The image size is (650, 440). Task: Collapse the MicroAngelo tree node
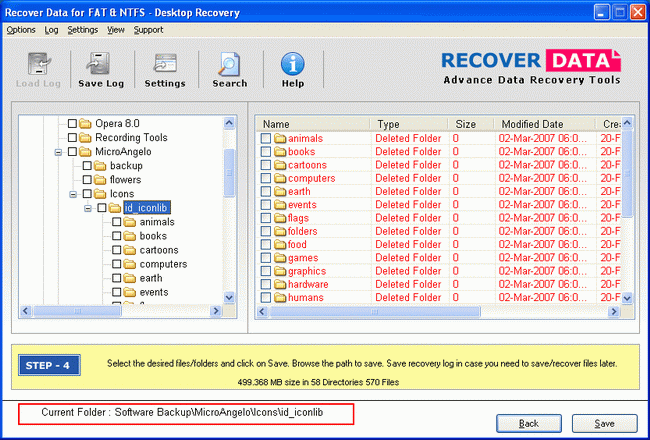58,152
